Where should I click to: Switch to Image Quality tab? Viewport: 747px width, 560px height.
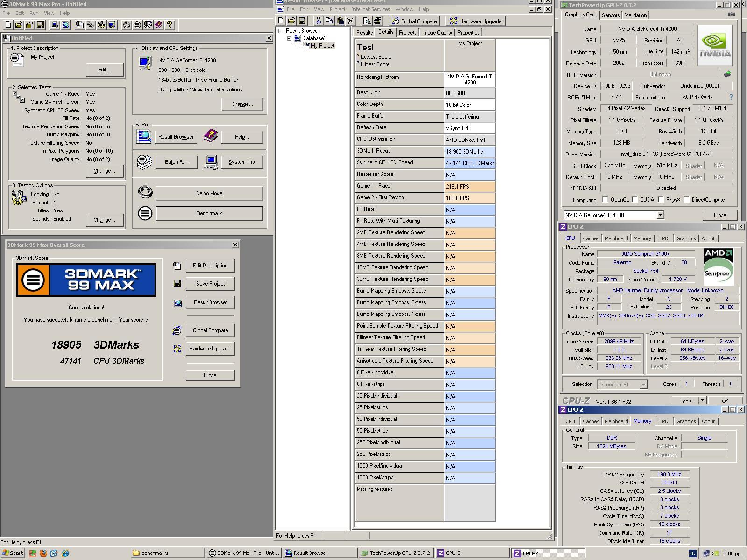pyautogui.click(x=437, y=33)
